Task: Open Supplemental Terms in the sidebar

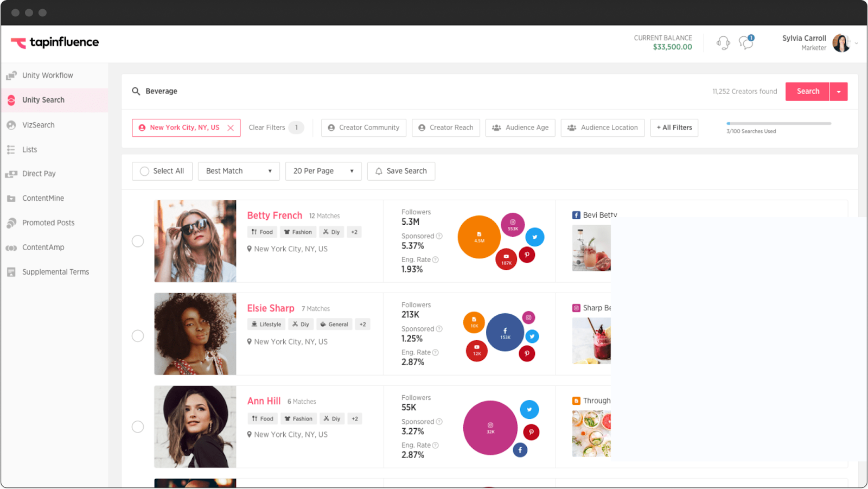Action: 54,272
